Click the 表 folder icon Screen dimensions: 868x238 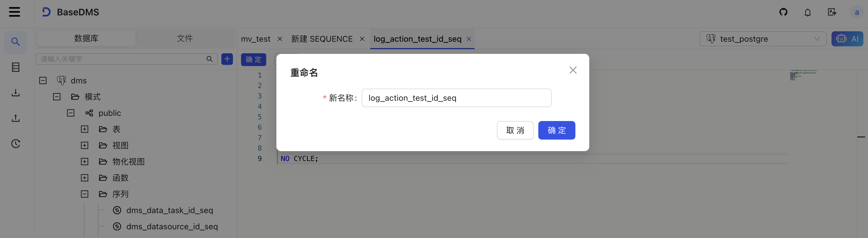click(x=103, y=129)
